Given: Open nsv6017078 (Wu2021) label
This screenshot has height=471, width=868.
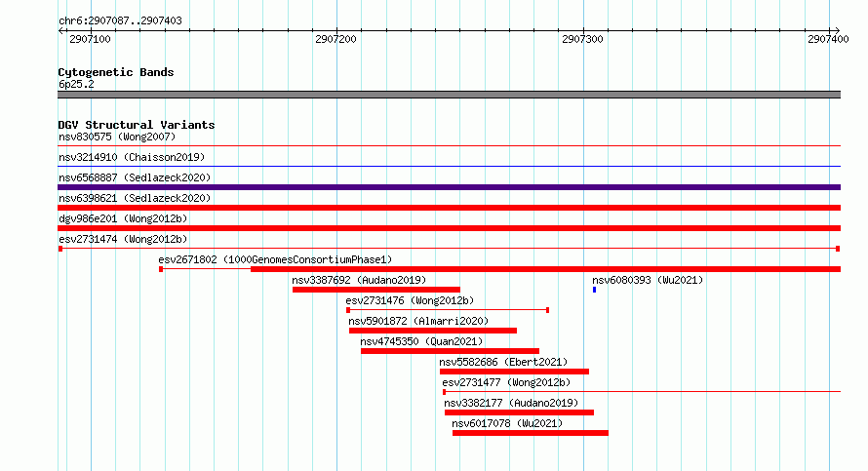Looking at the screenshot, I should tap(507, 423).
